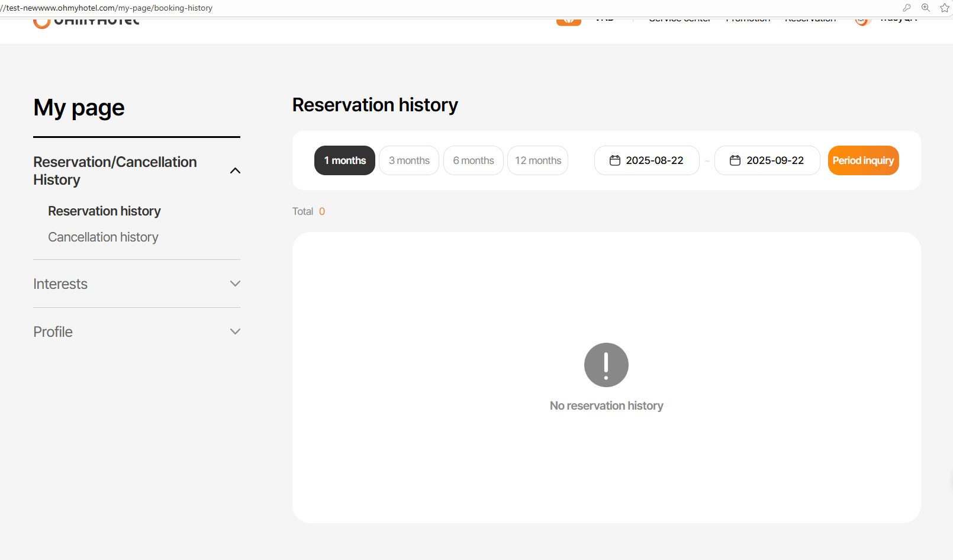
Task: Open the start date calendar icon beside 2025-08-22
Action: pyautogui.click(x=615, y=160)
